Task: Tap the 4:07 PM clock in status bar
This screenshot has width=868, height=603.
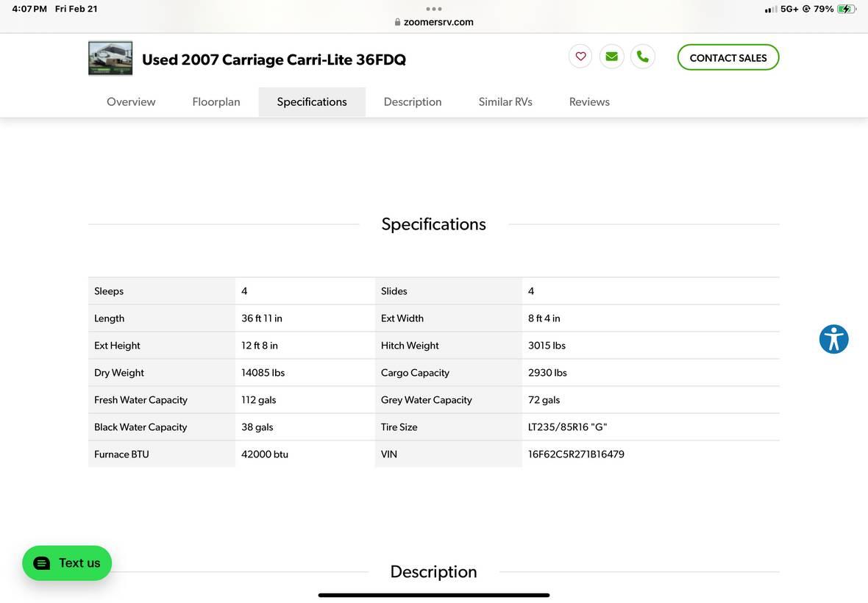Action: (29, 9)
